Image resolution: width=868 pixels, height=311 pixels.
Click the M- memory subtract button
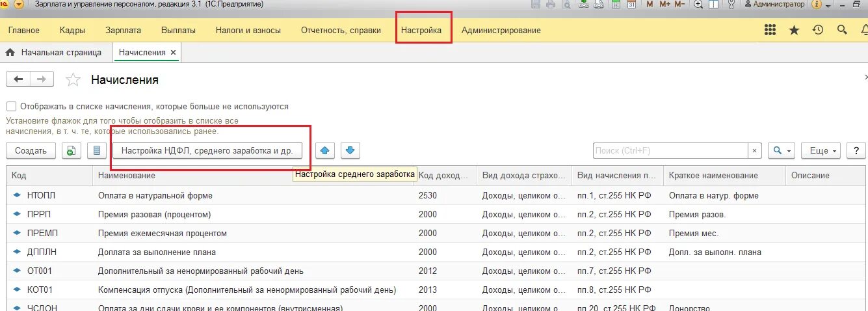(679, 4)
